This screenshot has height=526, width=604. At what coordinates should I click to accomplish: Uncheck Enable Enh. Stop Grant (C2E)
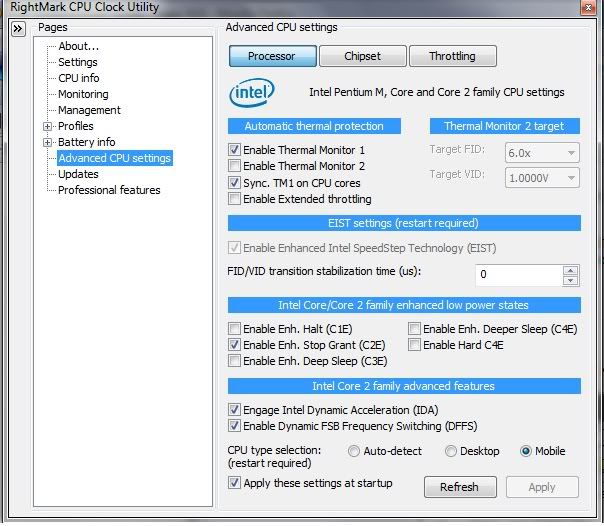pos(234,345)
